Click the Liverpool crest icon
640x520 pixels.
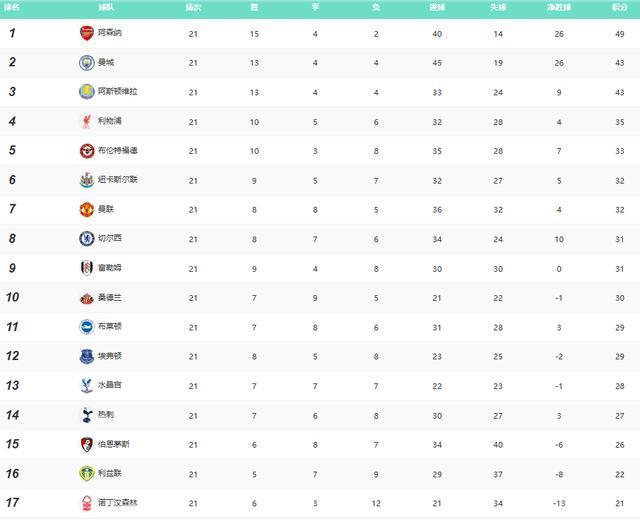86,121
